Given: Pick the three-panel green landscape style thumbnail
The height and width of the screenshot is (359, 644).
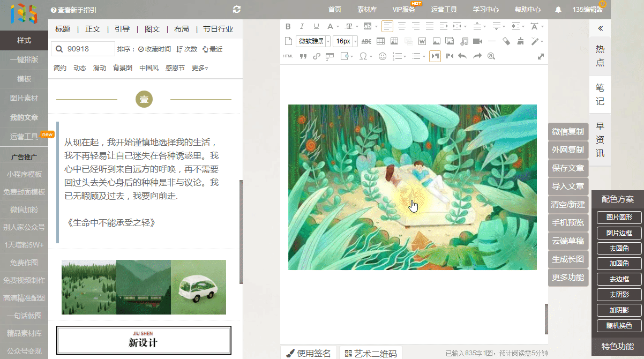Looking at the screenshot, I should click(x=144, y=287).
